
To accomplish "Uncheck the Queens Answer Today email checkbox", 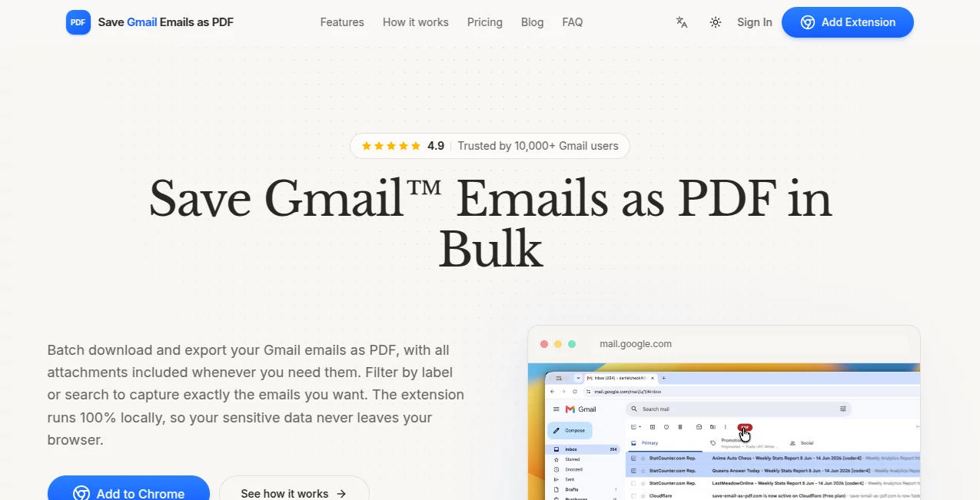I will pos(633,471).
